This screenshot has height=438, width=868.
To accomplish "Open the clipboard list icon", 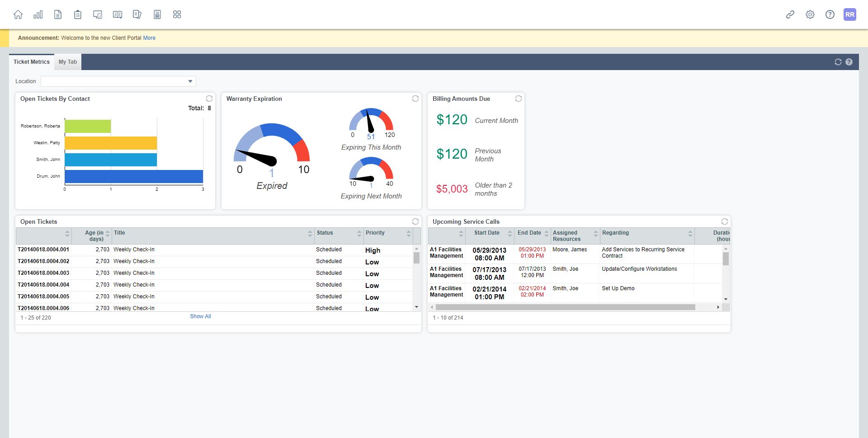I will pos(78,14).
